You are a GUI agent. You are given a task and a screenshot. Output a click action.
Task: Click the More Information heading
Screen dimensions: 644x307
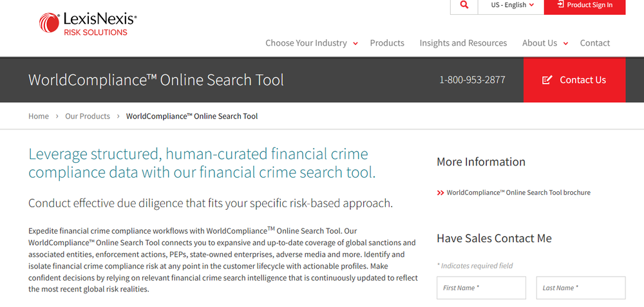[x=481, y=162]
